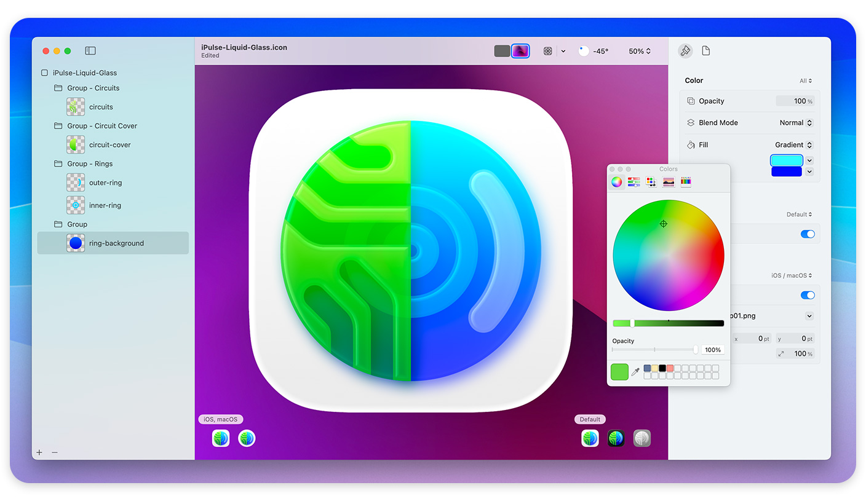Select the circuits layer
Screen dimensions: 866x504
[x=101, y=107]
